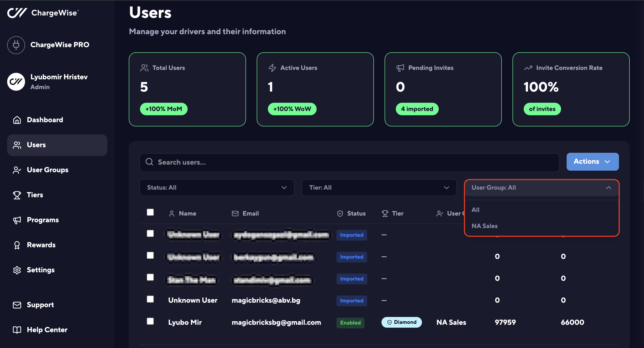Check the box for Lyubo Mir row
Screen dimensions: 644x348
[150, 321]
